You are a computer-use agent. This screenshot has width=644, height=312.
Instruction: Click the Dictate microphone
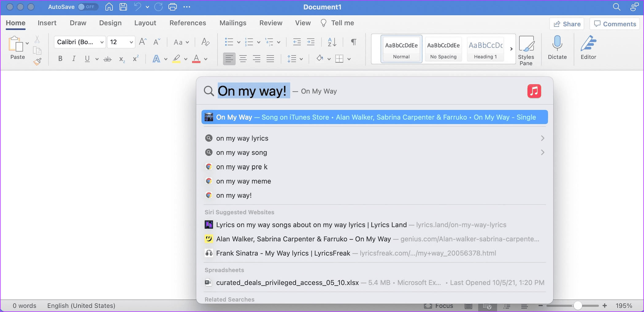[x=557, y=48]
